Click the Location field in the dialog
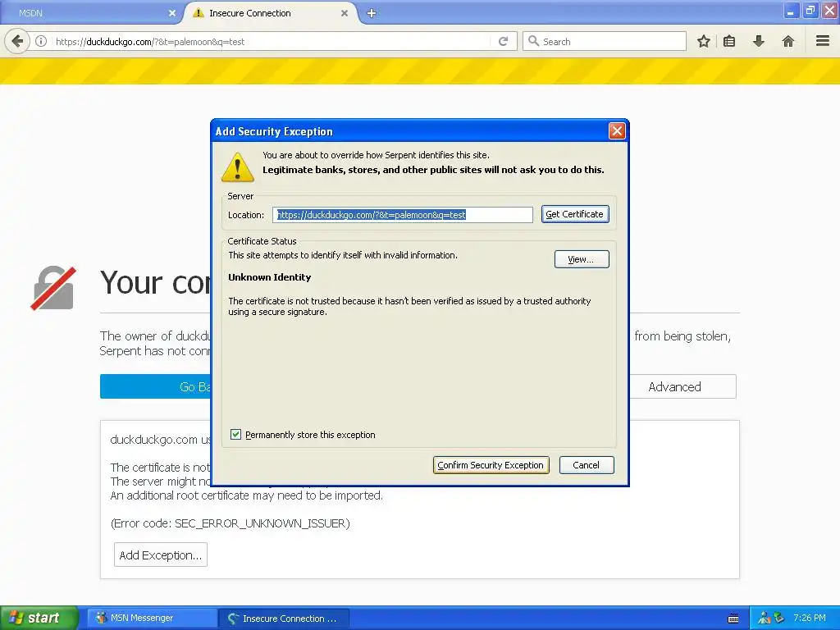This screenshot has height=630, width=840. click(403, 215)
